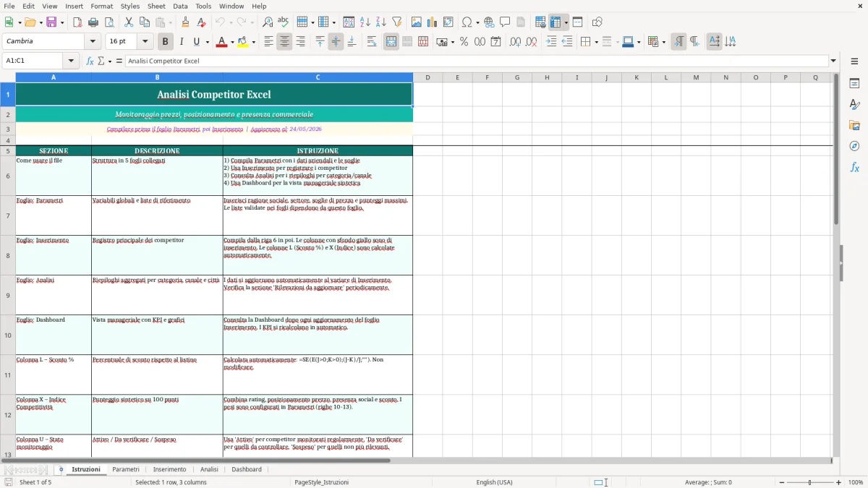Align text left
Viewport: 868px width, 488px height.
pos(268,42)
